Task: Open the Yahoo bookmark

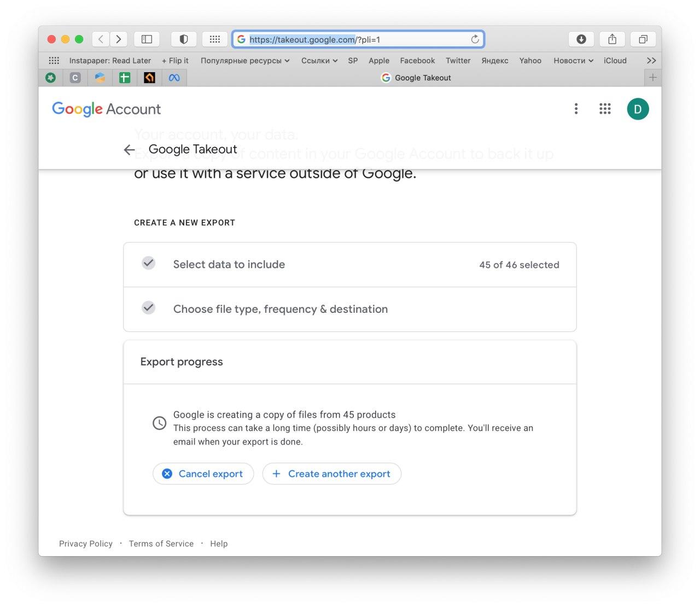Action: tap(530, 61)
